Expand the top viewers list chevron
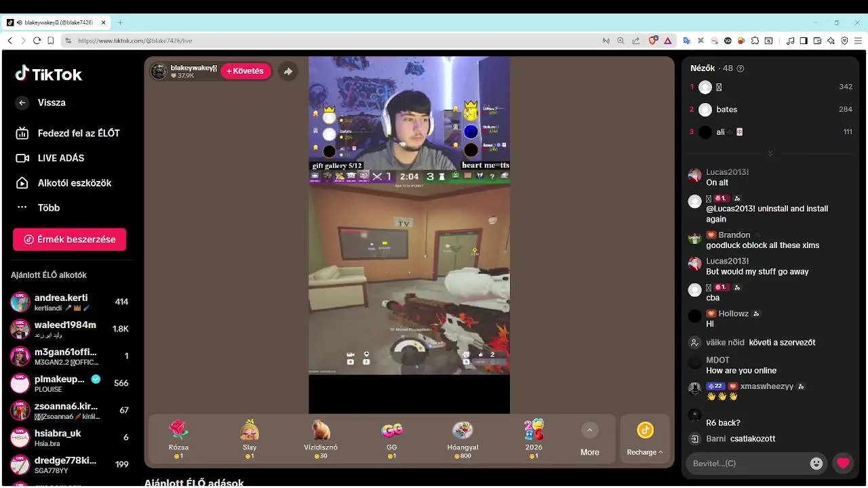 pos(770,154)
